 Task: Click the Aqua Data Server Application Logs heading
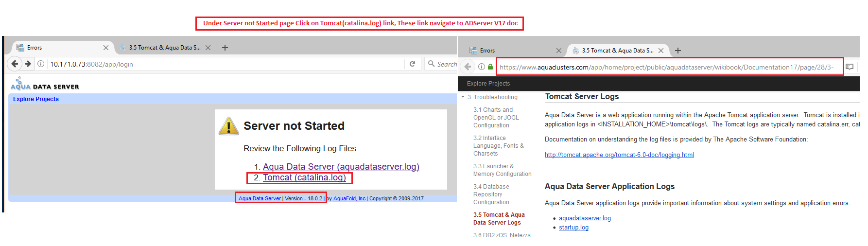click(x=609, y=187)
